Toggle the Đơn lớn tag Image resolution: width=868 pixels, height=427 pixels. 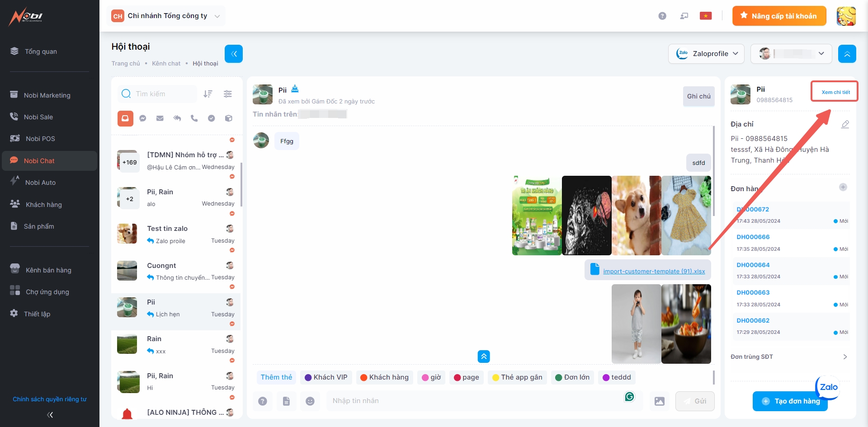[572, 377]
